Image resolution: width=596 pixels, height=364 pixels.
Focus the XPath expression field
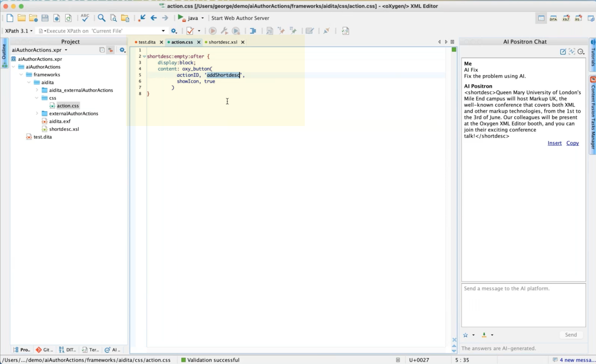click(100, 31)
